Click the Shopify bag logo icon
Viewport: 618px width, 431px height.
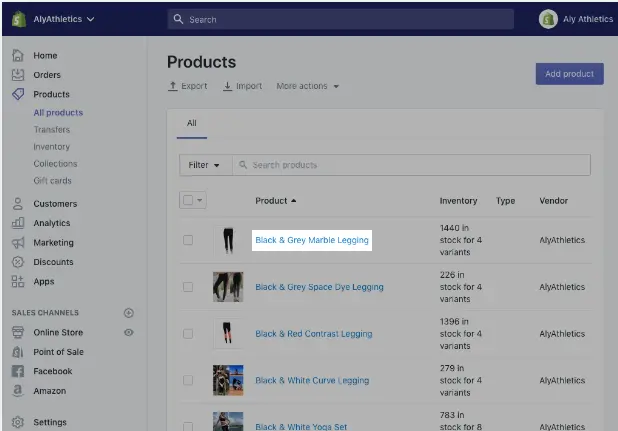[x=18, y=18]
